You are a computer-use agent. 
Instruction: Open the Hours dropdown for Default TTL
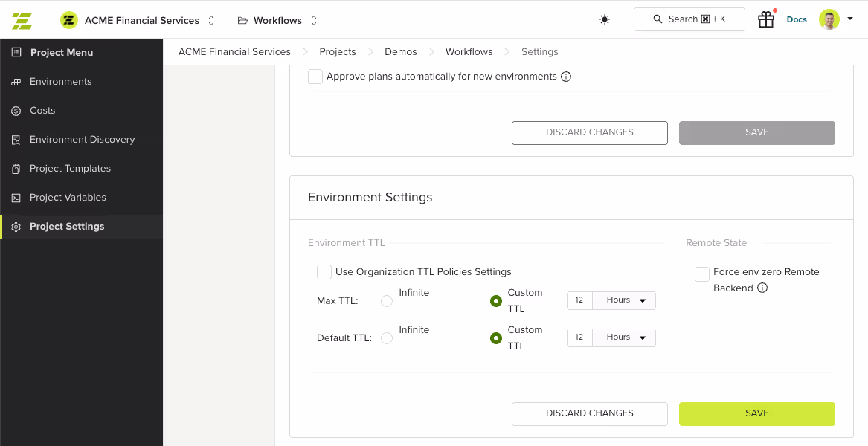point(625,337)
